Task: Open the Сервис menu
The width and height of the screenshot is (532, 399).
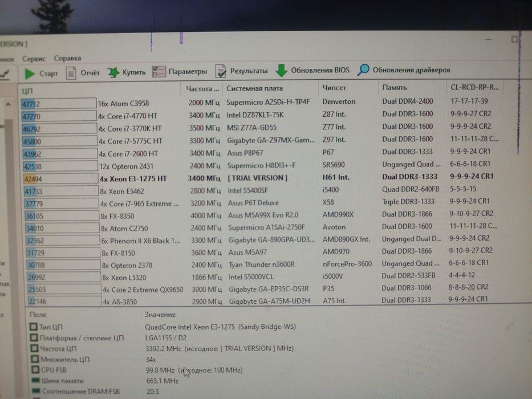Action: tap(34, 59)
